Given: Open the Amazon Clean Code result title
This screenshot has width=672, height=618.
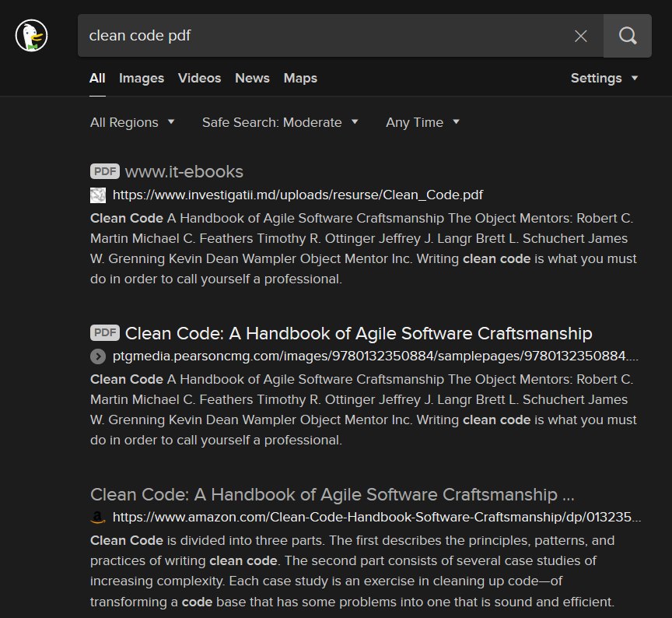Looking at the screenshot, I should click(332, 494).
